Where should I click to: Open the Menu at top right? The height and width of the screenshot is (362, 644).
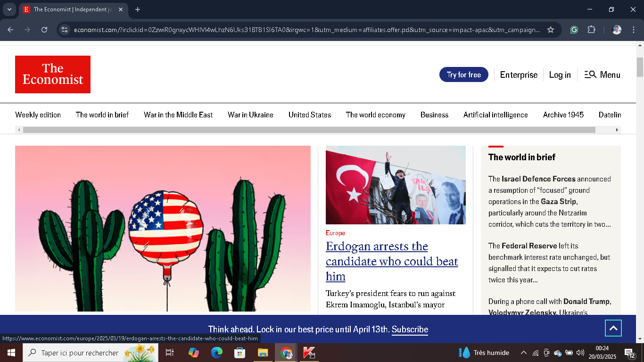tap(610, 74)
